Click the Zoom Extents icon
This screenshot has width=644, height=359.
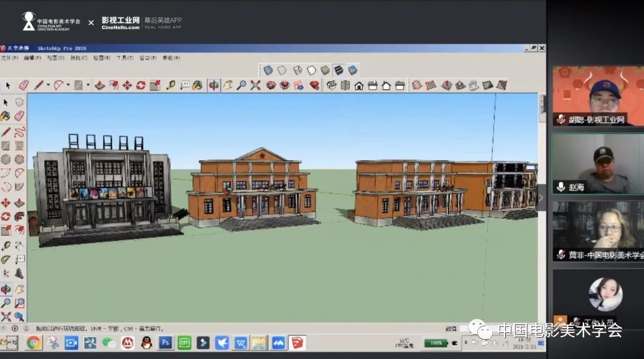(255, 86)
